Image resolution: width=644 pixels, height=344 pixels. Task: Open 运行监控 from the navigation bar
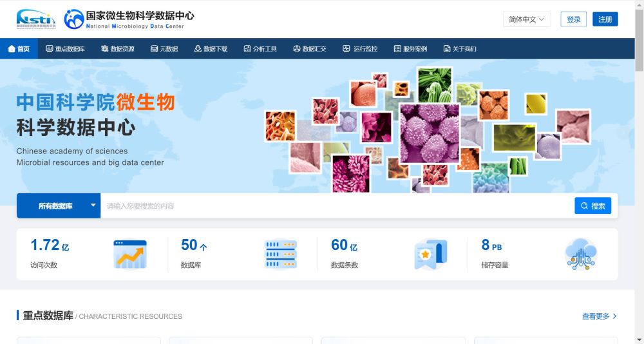[x=360, y=49]
